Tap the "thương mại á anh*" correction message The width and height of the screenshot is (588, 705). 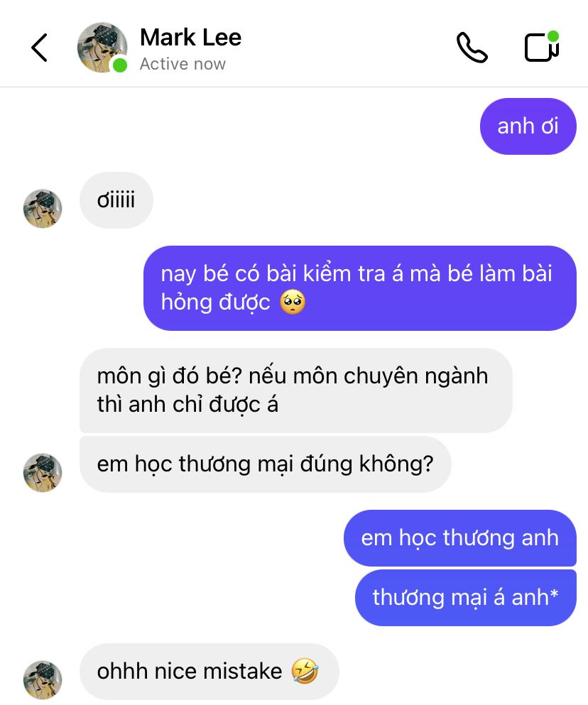click(466, 598)
